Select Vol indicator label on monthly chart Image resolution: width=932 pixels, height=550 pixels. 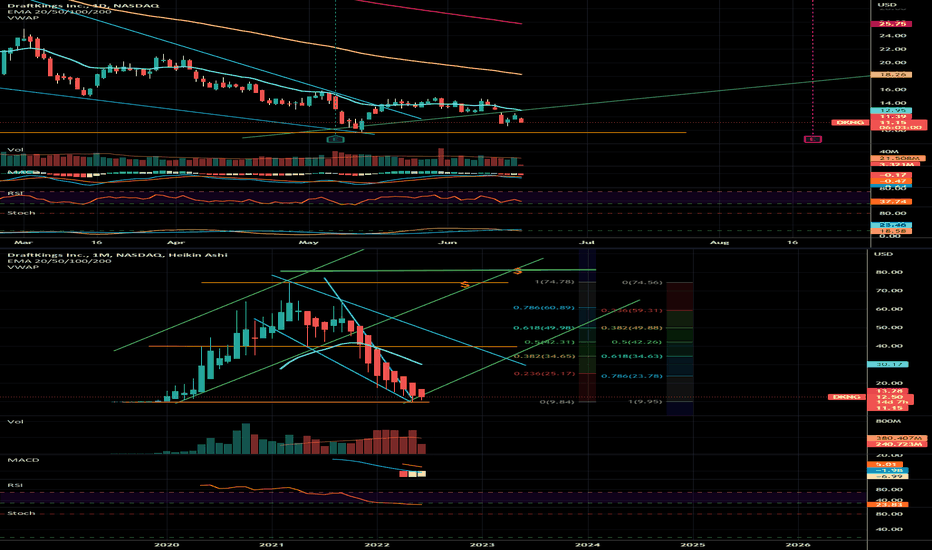point(15,421)
